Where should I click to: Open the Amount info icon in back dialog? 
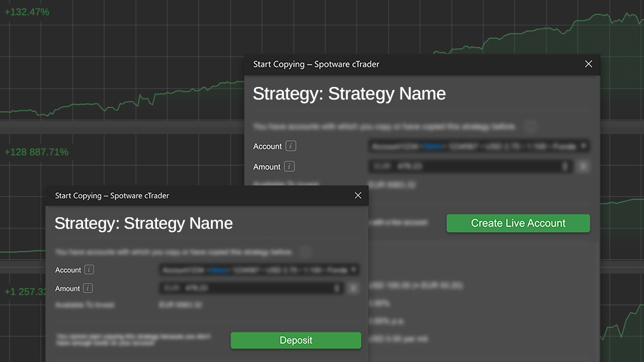[x=289, y=166]
